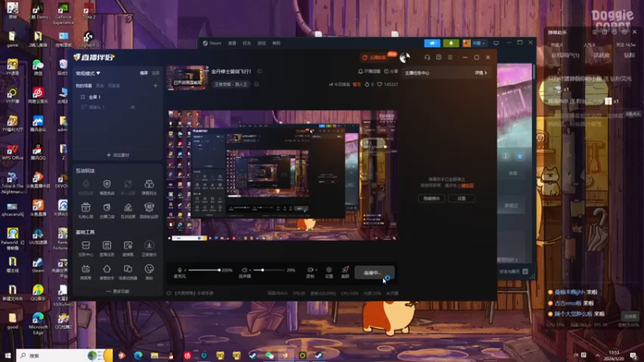Click the 设置 button under danmaku assistant message

(461, 198)
